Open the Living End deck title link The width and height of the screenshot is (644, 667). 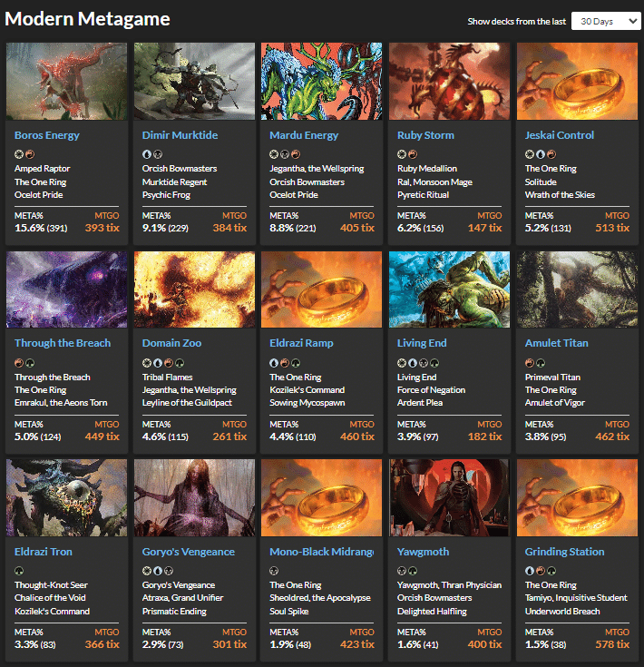tap(422, 343)
